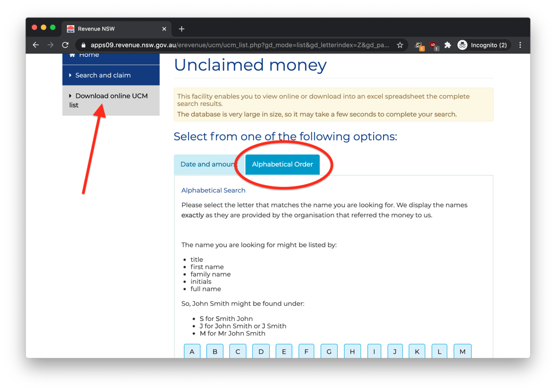
Task: Choose letter G button
Action: [x=329, y=351]
